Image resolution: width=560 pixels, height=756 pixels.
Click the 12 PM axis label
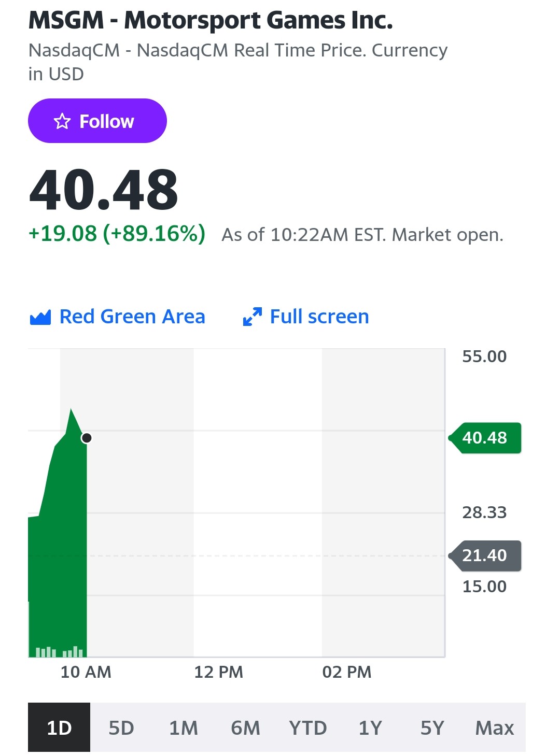(x=219, y=672)
